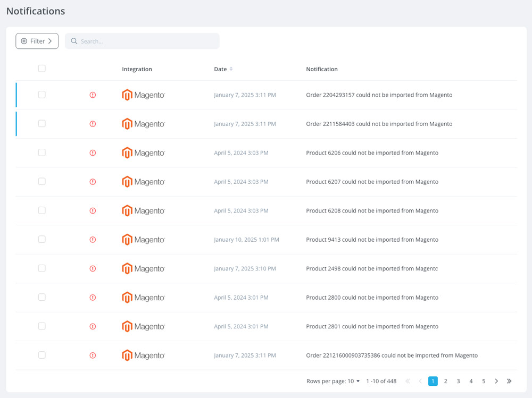Click Magento logo in Order 2204293157 row
The image size is (532, 398).
[143, 95]
